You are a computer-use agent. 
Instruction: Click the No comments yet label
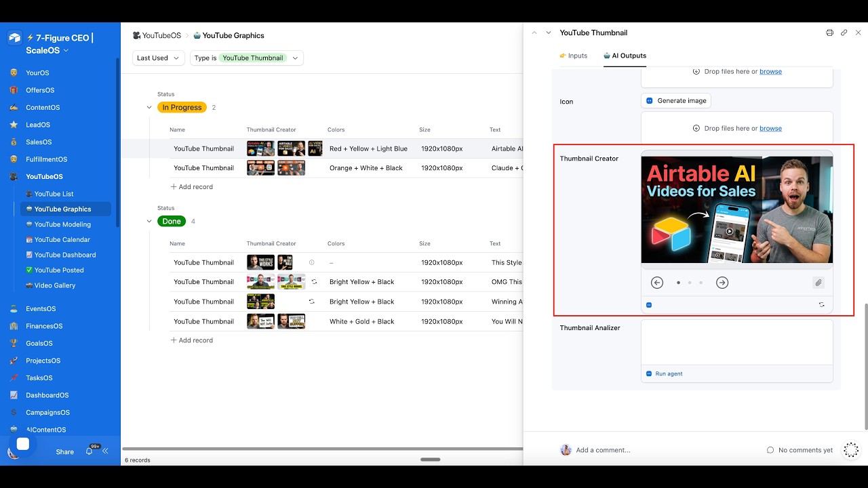pyautogui.click(x=800, y=450)
